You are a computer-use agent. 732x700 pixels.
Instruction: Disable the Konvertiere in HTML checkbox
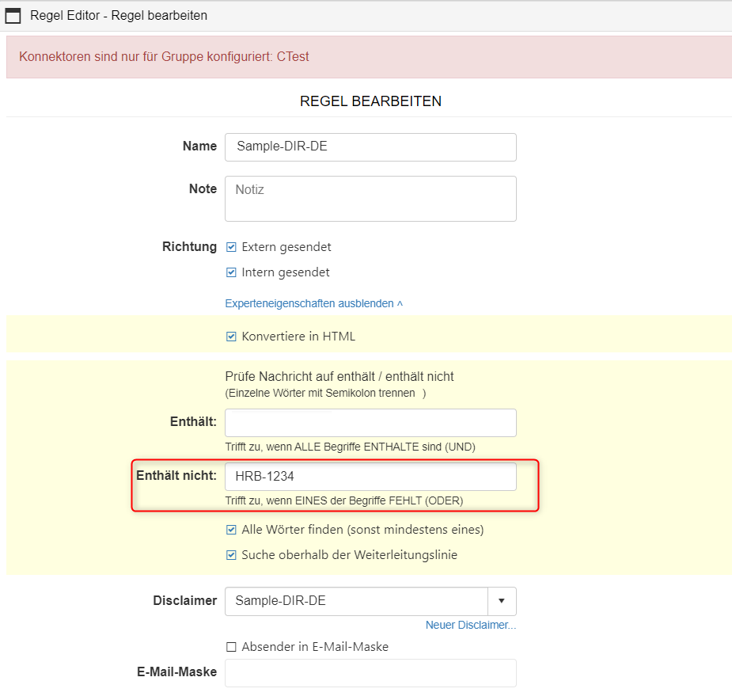click(x=232, y=337)
